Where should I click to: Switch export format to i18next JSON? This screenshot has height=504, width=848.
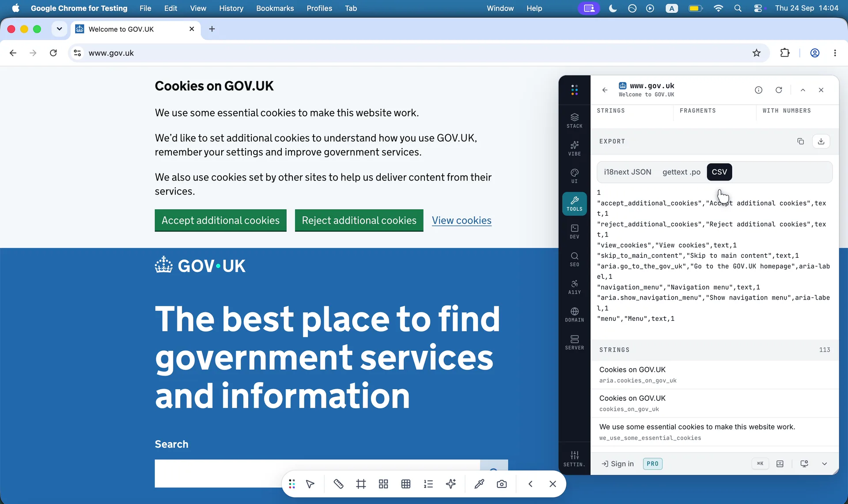pos(628,172)
